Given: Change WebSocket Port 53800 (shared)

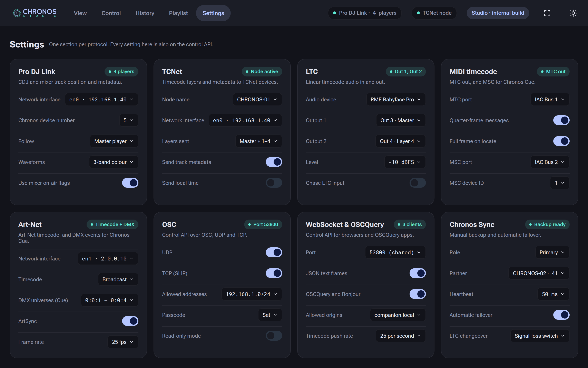Looking at the screenshot, I should click(395, 252).
